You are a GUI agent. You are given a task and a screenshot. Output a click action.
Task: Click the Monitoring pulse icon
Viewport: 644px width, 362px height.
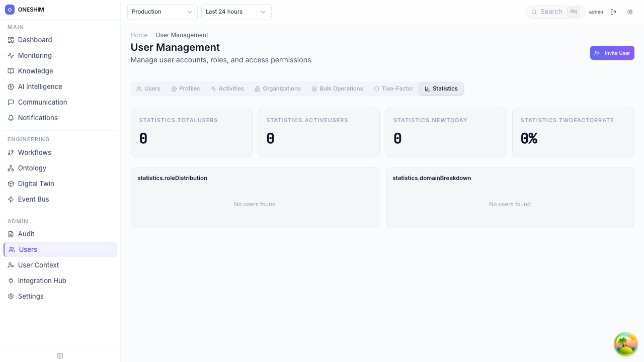tap(11, 55)
